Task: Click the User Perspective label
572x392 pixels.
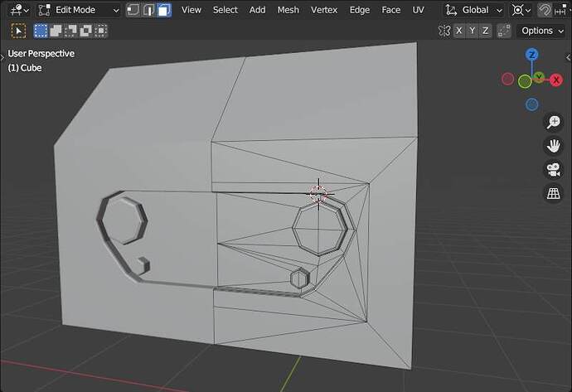Action: click(x=41, y=54)
